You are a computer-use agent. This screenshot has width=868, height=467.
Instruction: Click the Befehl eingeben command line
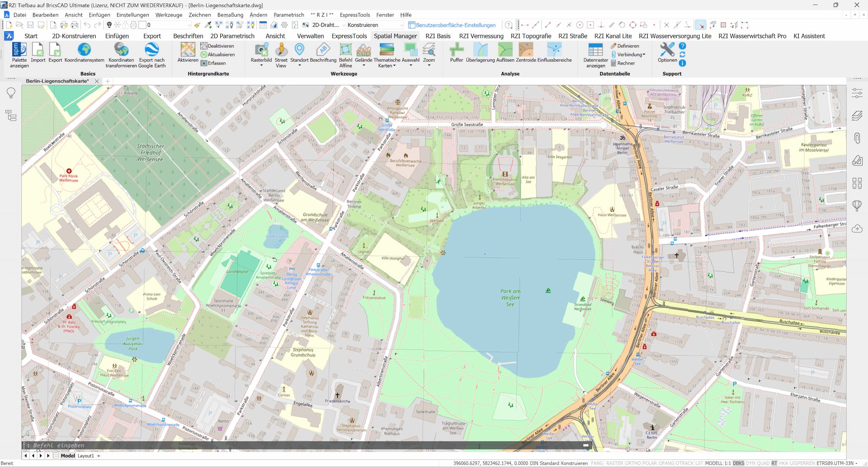pos(307,446)
